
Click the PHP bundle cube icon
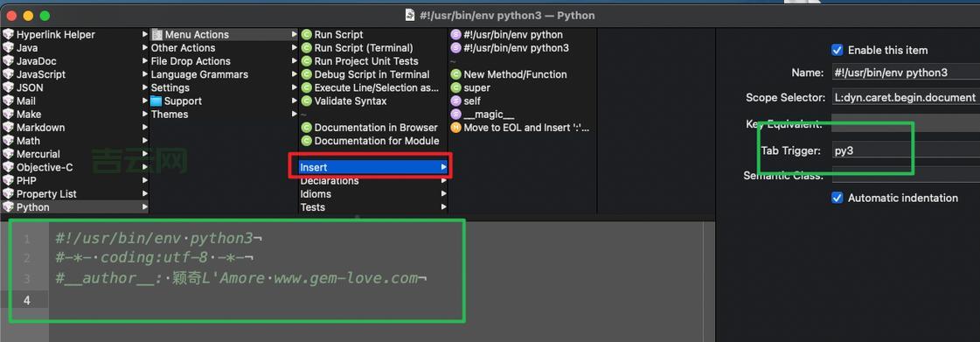pos(8,181)
